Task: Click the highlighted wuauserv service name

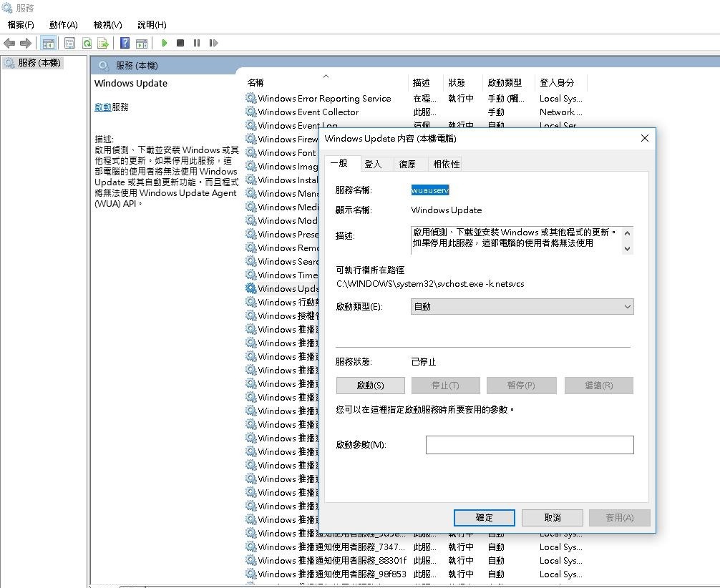Action: (x=430, y=190)
